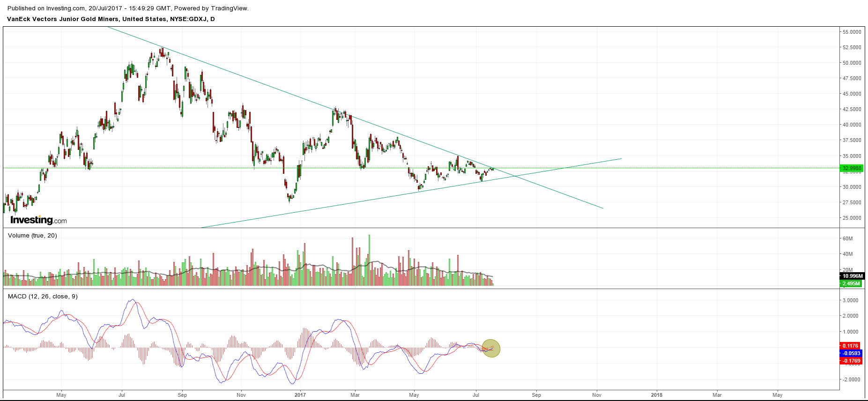The width and height of the screenshot is (868, 401).
Task: Click the blue -0.0593 MACD value tag
Action: coord(851,353)
